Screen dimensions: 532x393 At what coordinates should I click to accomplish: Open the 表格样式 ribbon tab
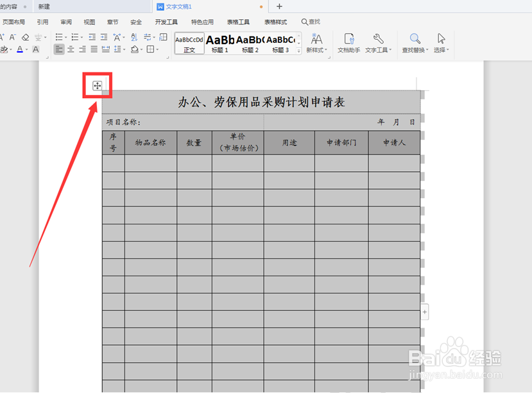275,21
